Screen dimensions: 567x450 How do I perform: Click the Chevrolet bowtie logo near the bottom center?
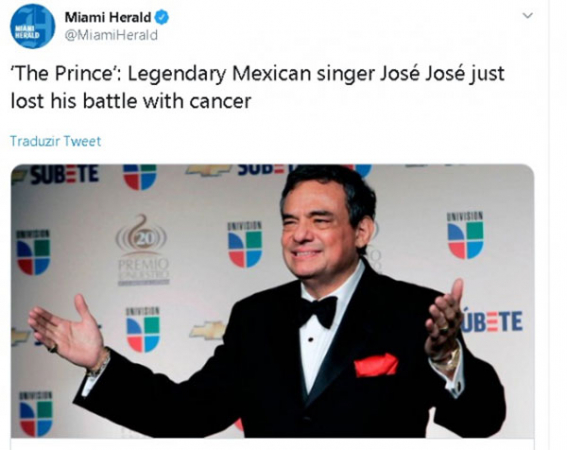click(208, 330)
